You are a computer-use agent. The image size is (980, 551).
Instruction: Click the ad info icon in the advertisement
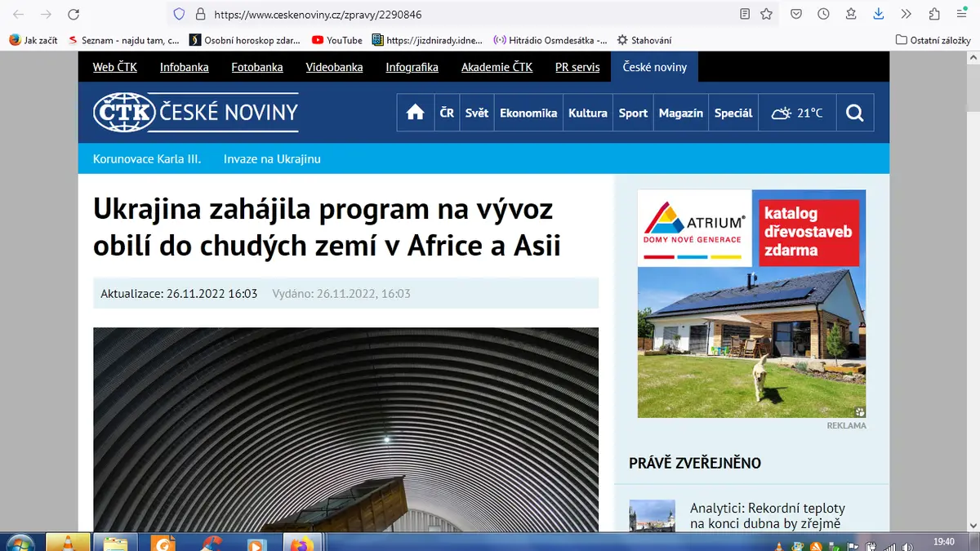[860, 412]
